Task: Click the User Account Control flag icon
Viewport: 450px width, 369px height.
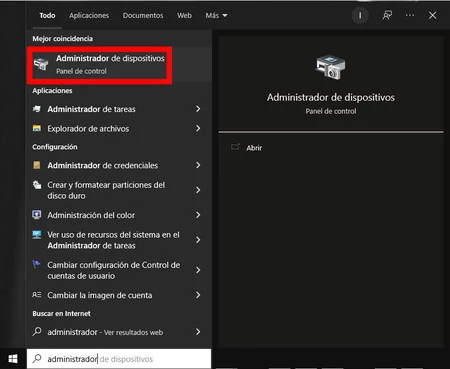Action: [36, 265]
